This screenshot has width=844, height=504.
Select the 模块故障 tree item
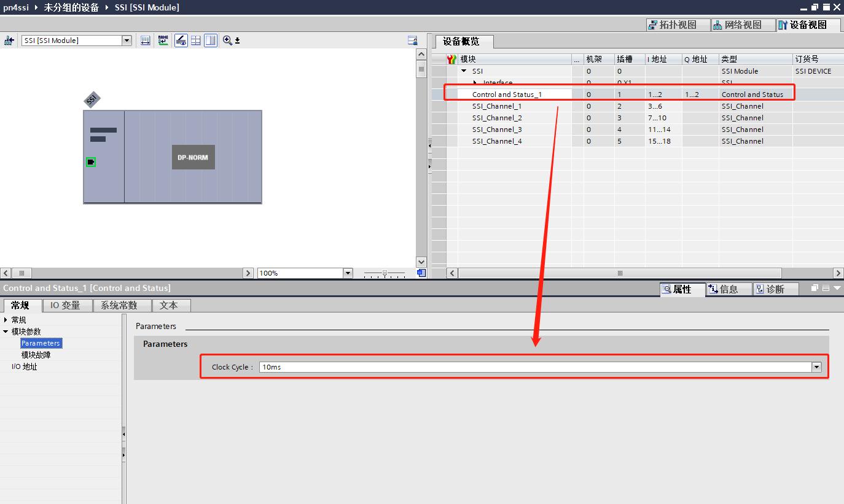36,355
